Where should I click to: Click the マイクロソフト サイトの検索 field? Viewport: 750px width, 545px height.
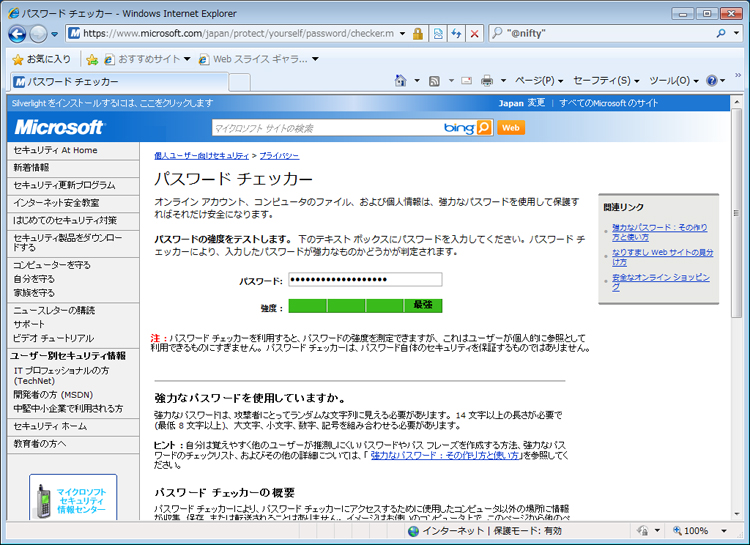tap(327, 128)
